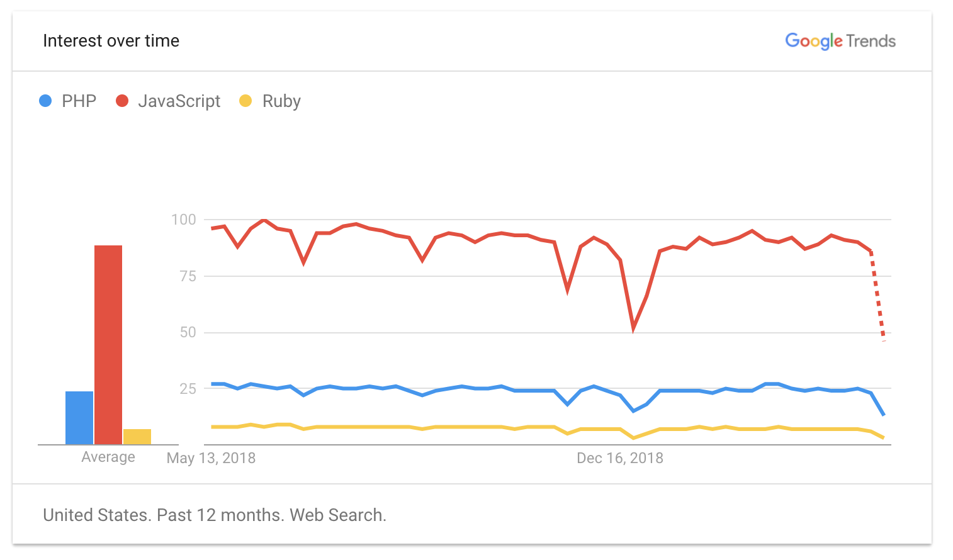Click the United States footer caption
Screen dimensions: 953x560
(214, 515)
